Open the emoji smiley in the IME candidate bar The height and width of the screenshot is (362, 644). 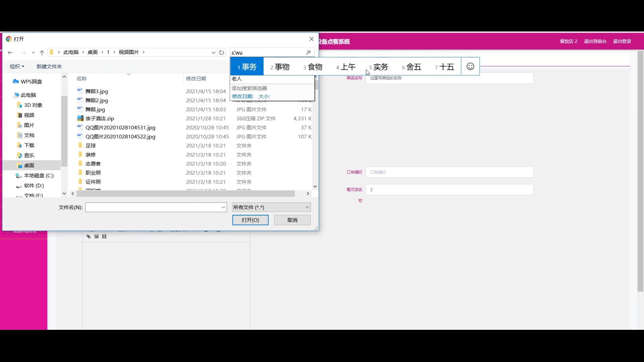click(x=470, y=67)
